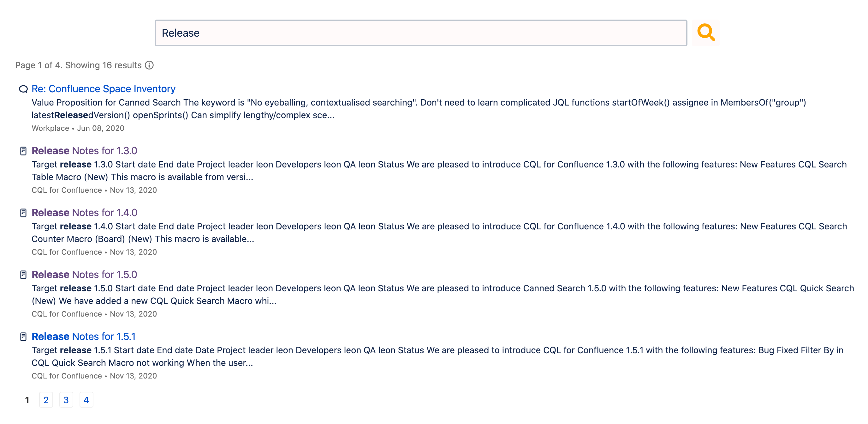Select current page 1 in pagination
This screenshot has width=868, height=424.
(x=27, y=400)
